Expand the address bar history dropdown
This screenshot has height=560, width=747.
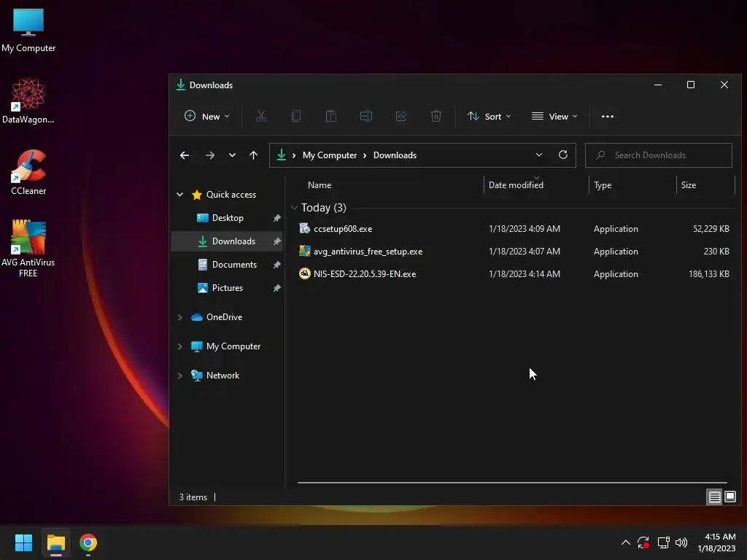tap(539, 155)
